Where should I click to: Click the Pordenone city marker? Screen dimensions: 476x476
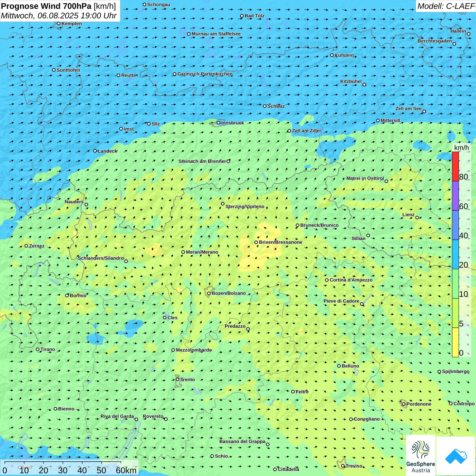[404, 404]
